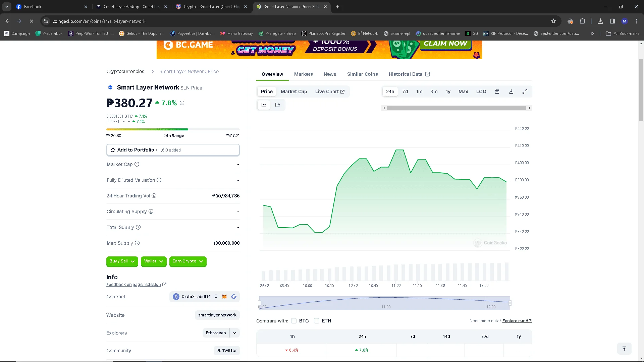Switch to candlestick chart view icon

point(278,105)
